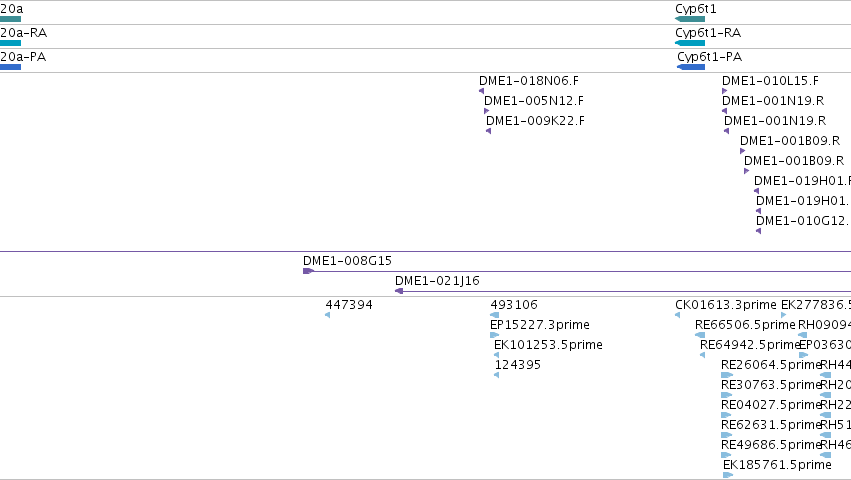The image size is (851, 480).
Task: Select the RE04027.5prime label
Action: (x=771, y=406)
